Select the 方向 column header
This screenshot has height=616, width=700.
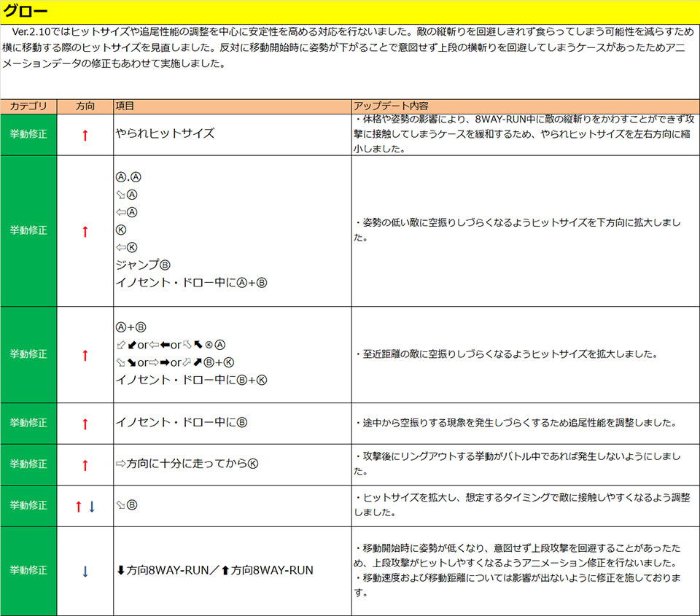[x=85, y=106]
